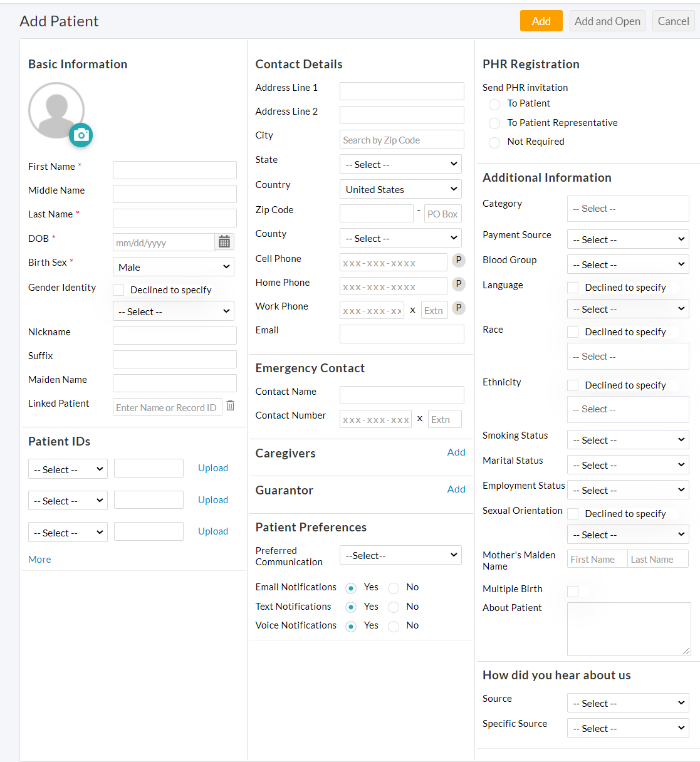
Task: Expand the Country dropdown
Action: click(x=400, y=189)
